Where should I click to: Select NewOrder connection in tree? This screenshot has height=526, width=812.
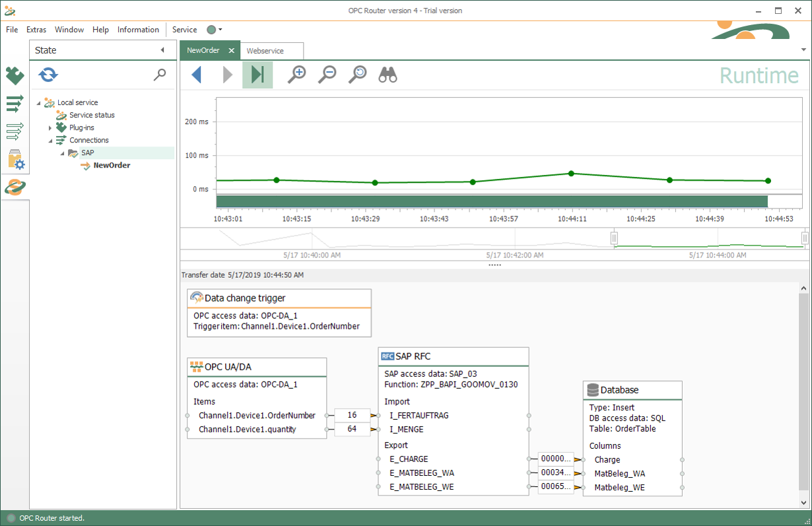point(111,166)
